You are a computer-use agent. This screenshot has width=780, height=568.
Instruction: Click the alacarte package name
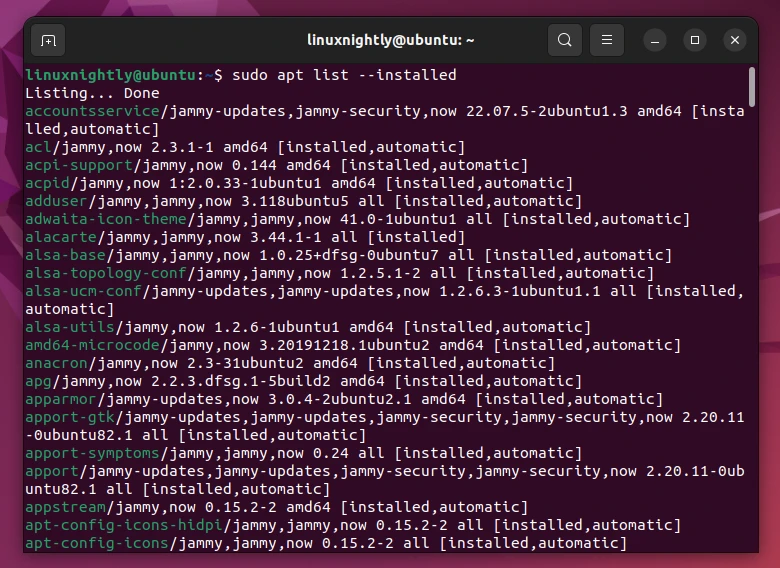click(x=61, y=237)
